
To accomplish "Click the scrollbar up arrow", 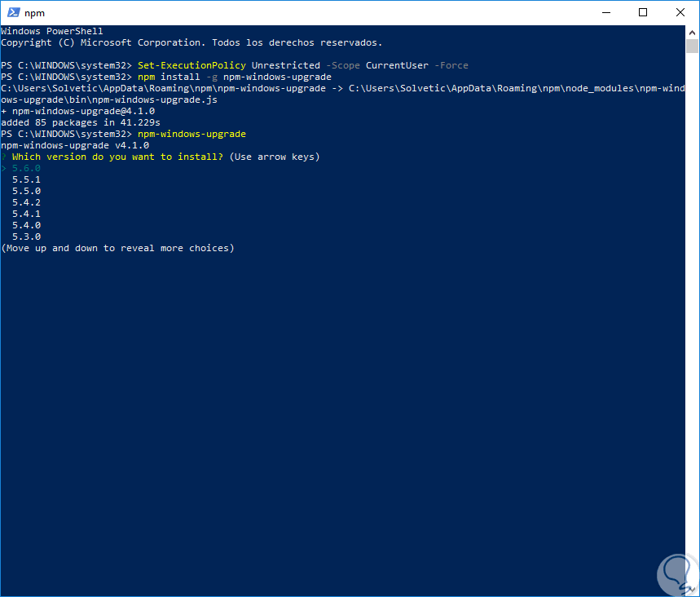I will [692, 32].
